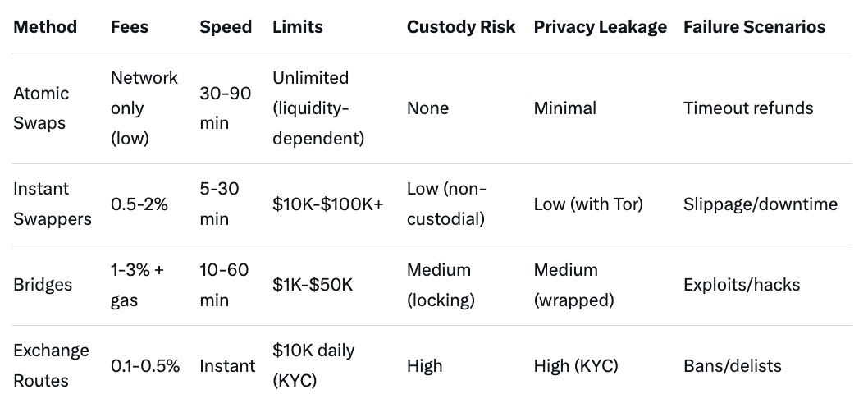Click the 0.5-2% fees cell
The height and width of the screenshot is (417, 868).
(x=139, y=204)
